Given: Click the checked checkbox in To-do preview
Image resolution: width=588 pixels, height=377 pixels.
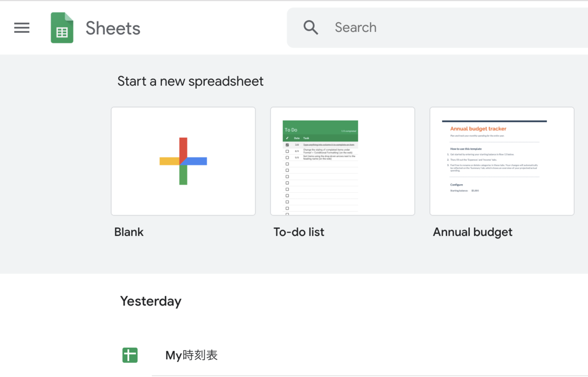Looking at the screenshot, I should click(287, 145).
